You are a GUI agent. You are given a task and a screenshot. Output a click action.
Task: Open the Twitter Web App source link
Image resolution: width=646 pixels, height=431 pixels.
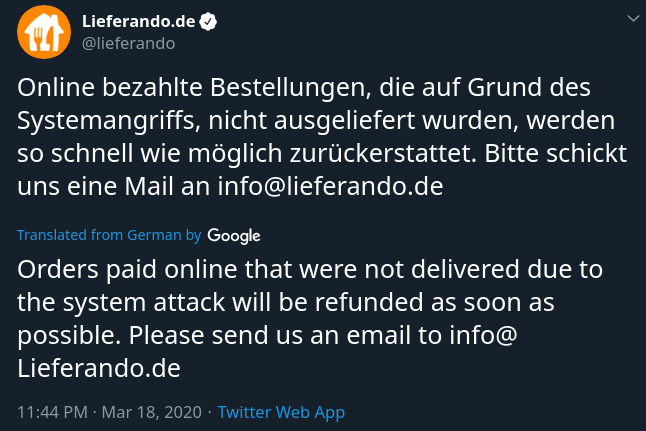281,412
